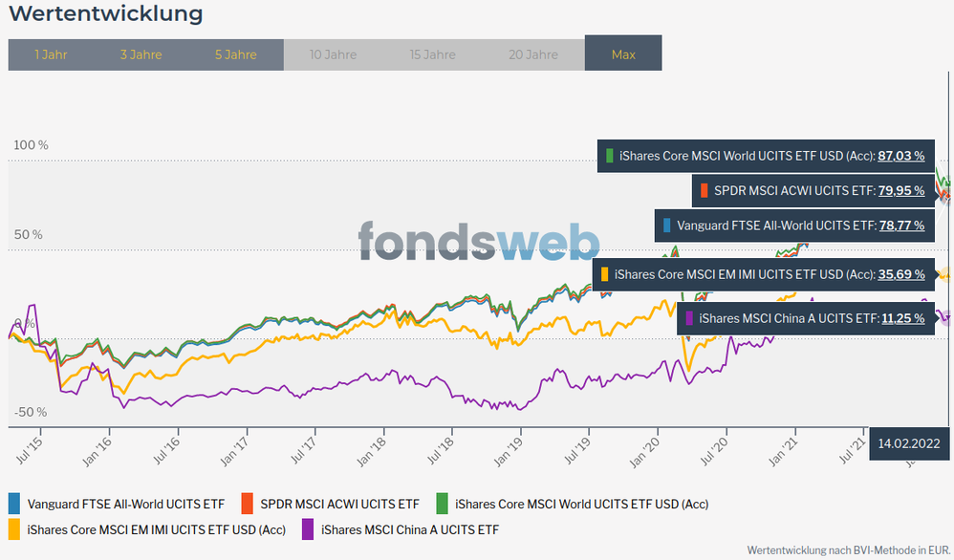Pick the 20 Jahre range tab
The width and height of the screenshot is (954, 560).
(532, 54)
